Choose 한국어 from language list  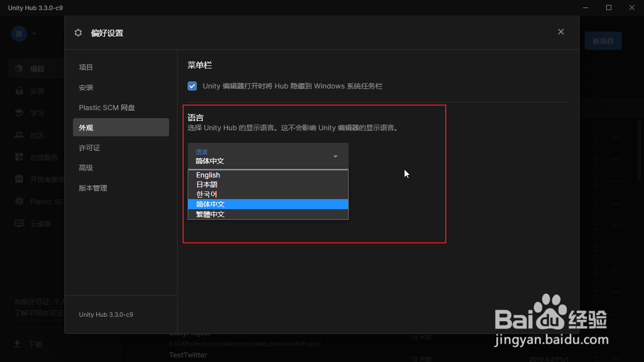coord(268,194)
